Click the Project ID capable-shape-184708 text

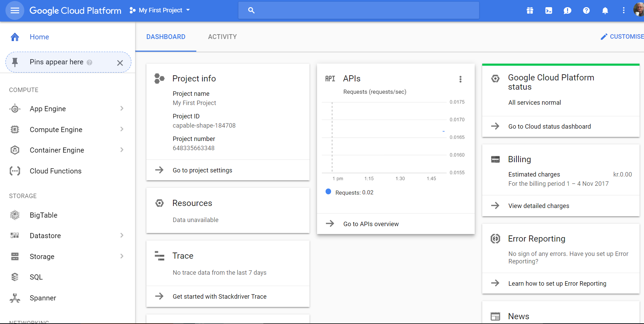pyautogui.click(x=204, y=126)
